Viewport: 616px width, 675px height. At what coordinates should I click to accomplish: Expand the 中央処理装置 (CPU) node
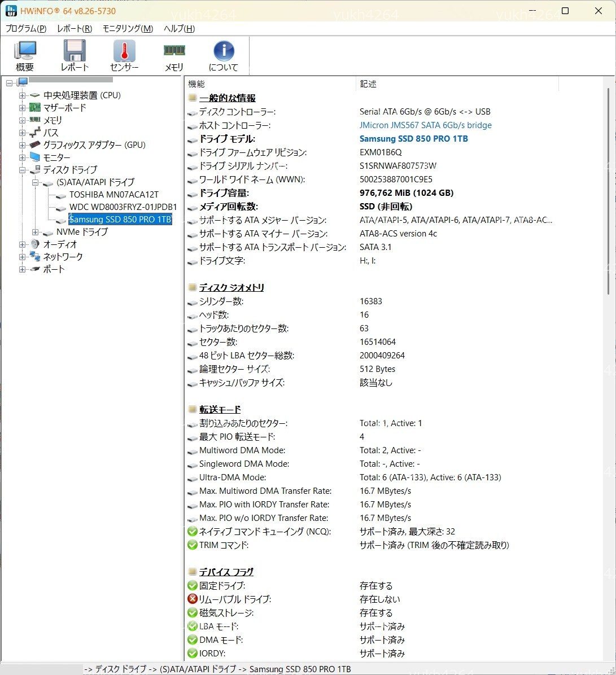coord(22,95)
